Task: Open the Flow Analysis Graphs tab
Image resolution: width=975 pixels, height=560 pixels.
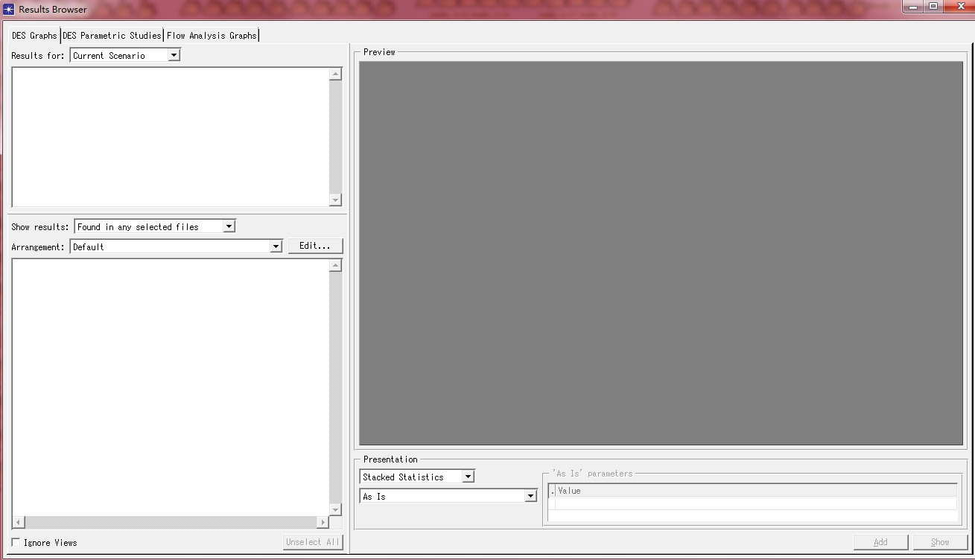Action: coord(212,35)
